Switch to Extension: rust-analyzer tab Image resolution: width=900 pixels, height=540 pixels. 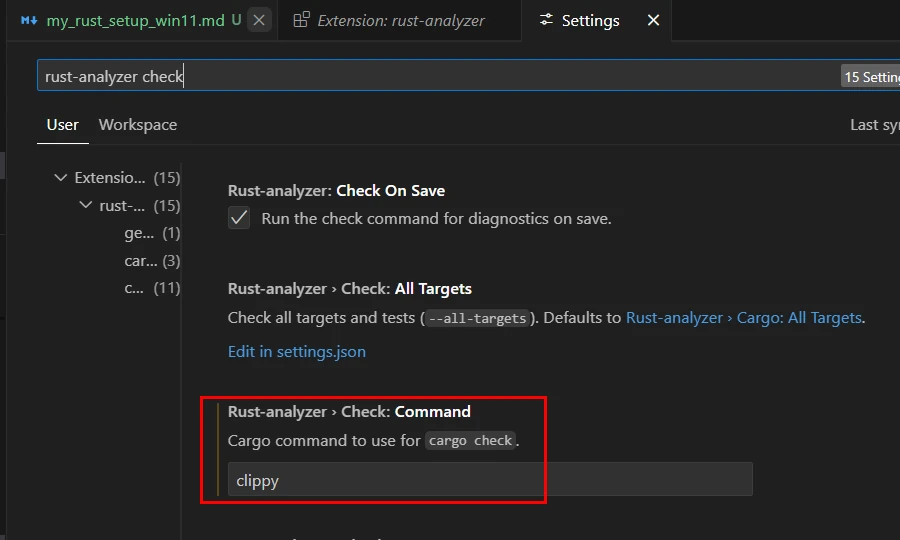[399, 21]
